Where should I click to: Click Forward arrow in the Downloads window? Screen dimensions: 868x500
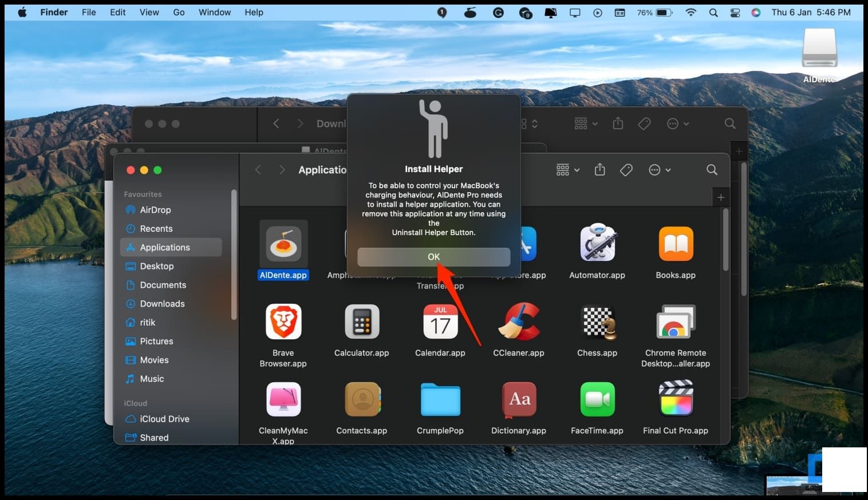pos(300,124)
